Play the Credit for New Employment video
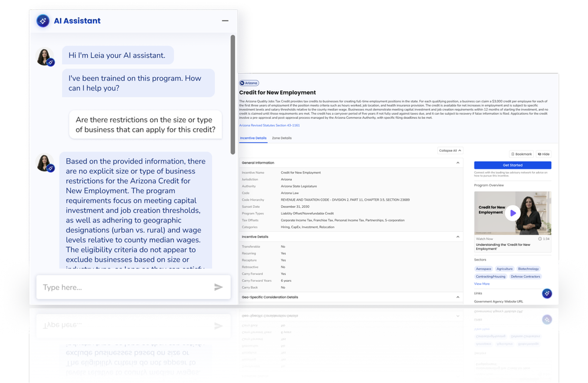 (513, 213)
